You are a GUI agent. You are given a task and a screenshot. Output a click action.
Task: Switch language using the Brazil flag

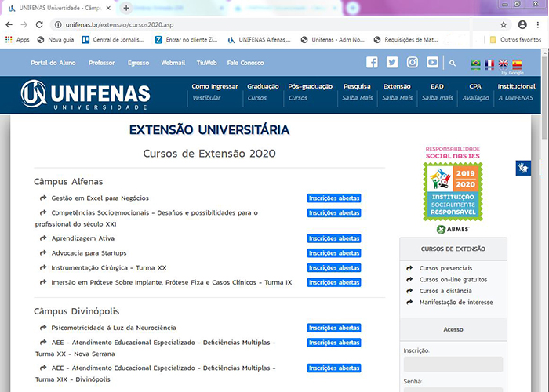pos(475,64)
